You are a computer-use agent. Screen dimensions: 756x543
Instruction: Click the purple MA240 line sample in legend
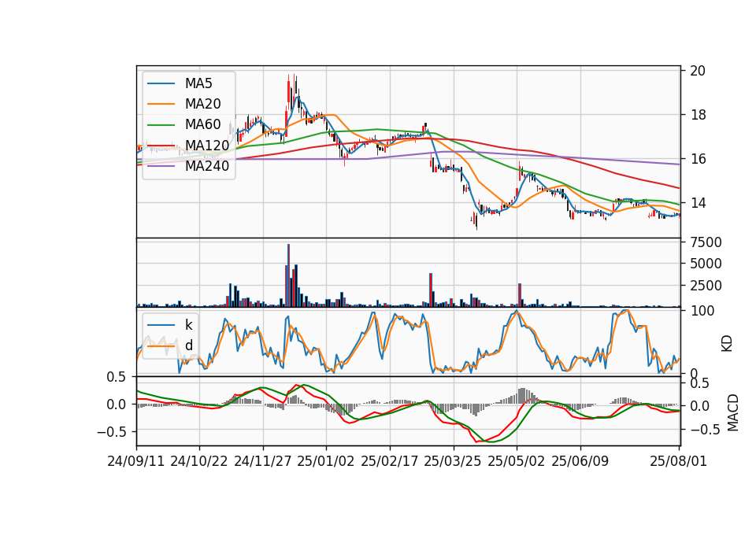point(161,167)
